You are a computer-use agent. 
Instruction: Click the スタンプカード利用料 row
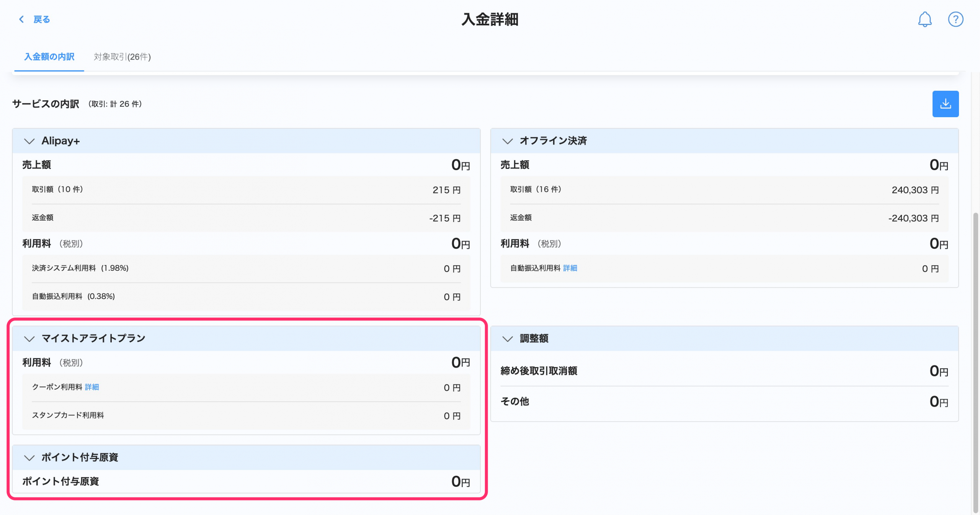coord(246,415)
